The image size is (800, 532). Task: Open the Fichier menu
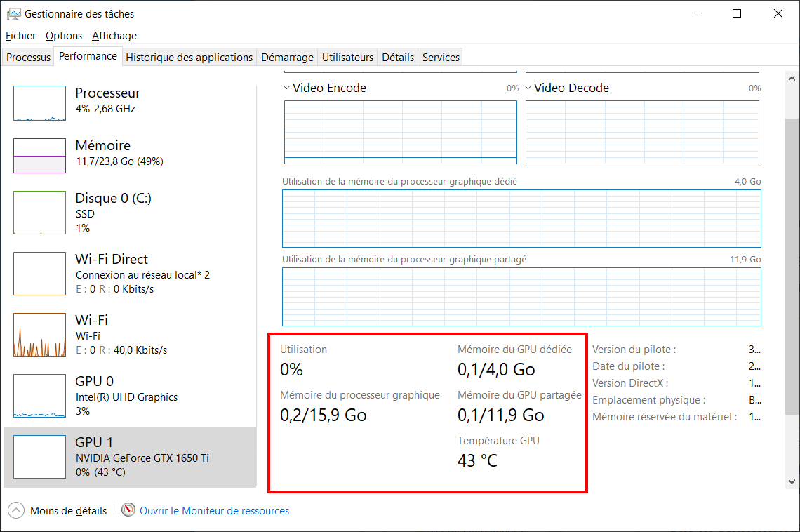click(20, 36)
